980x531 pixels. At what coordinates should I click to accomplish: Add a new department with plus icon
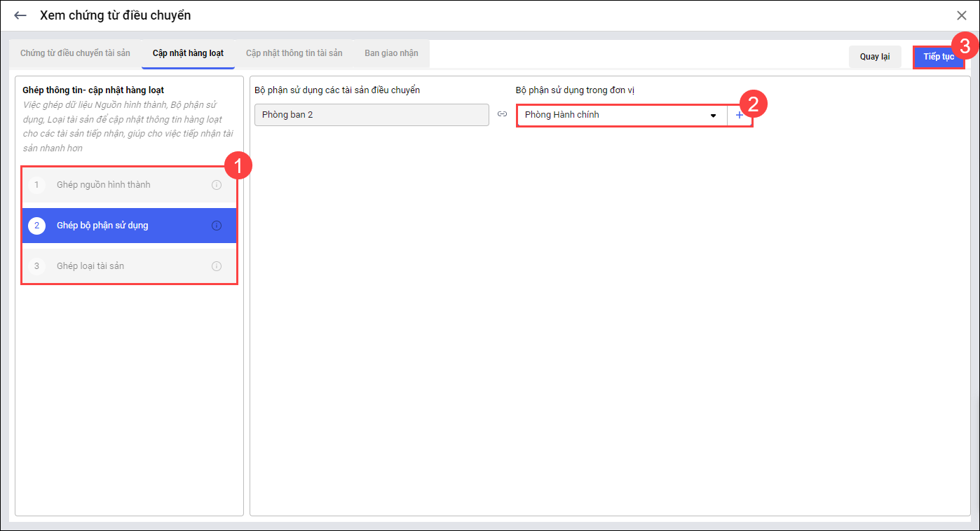point(740,115)
